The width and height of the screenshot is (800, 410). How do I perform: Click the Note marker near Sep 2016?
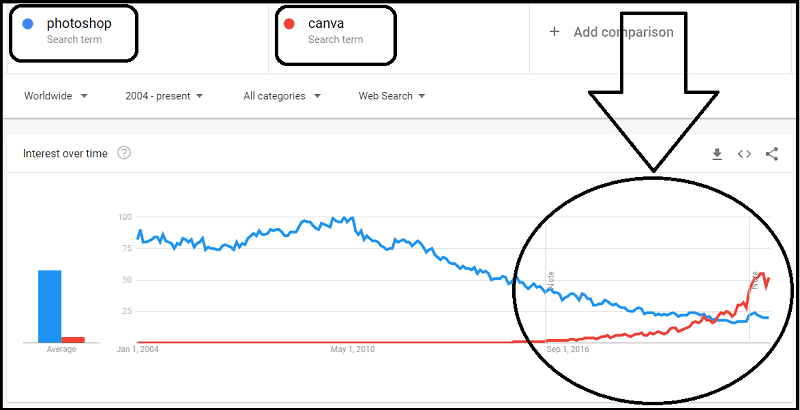(551, 280)
